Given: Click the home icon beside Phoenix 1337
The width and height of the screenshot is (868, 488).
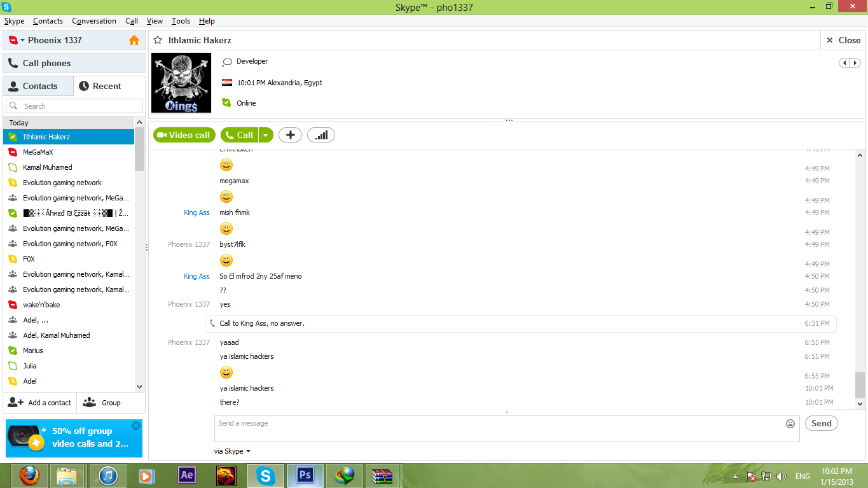Looking at the screenshot, I should 134,40.
